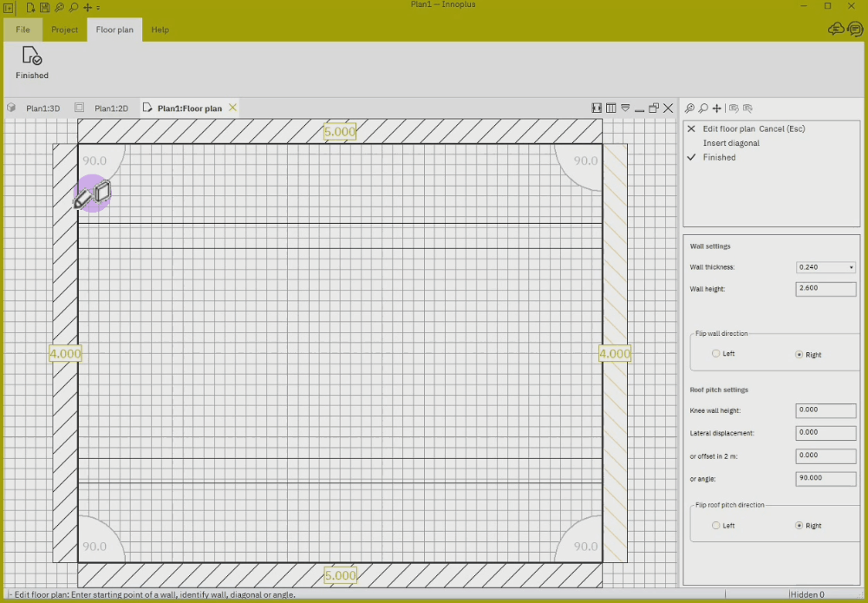The width and height of the screenshot is (868, 603).
Task: Open the view tab list dropdown arrow
Action: click(x=625, y=108)
